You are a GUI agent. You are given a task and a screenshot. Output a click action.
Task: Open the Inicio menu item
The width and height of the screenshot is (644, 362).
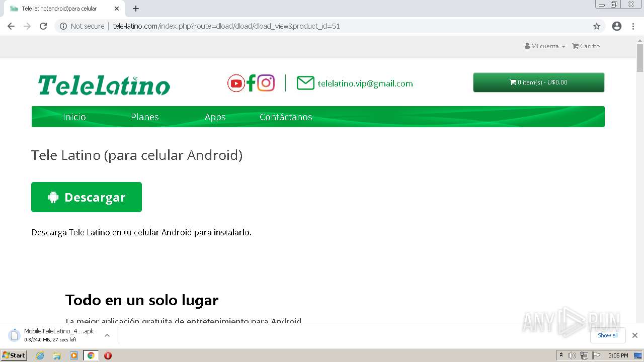pos(74,117)
